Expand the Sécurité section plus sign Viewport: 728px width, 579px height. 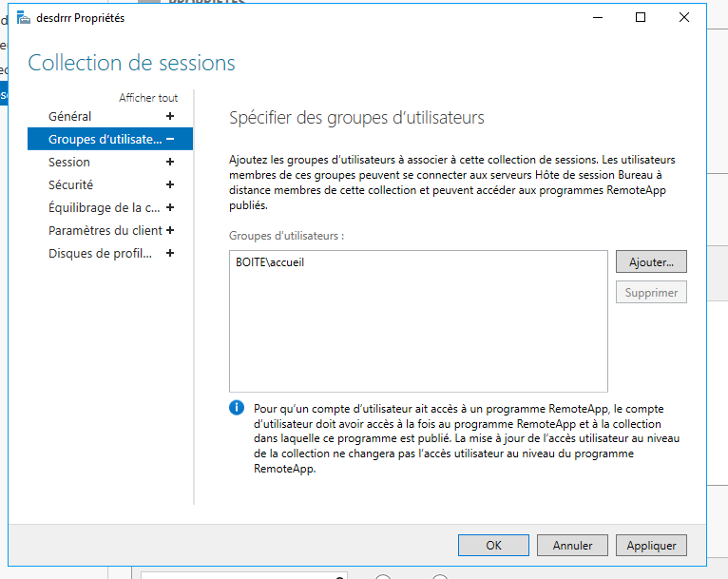click(170, 184)
